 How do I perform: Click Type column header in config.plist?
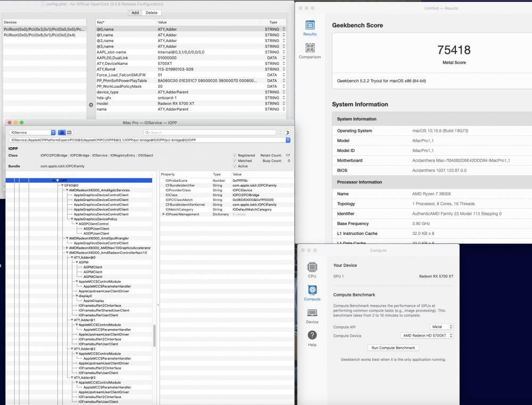tap(273, 22)
